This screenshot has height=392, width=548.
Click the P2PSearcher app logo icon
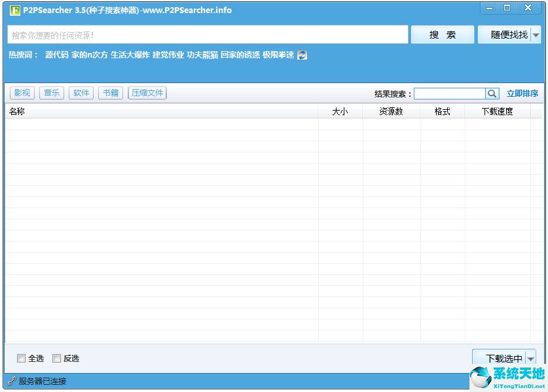[x=14, y=10]
